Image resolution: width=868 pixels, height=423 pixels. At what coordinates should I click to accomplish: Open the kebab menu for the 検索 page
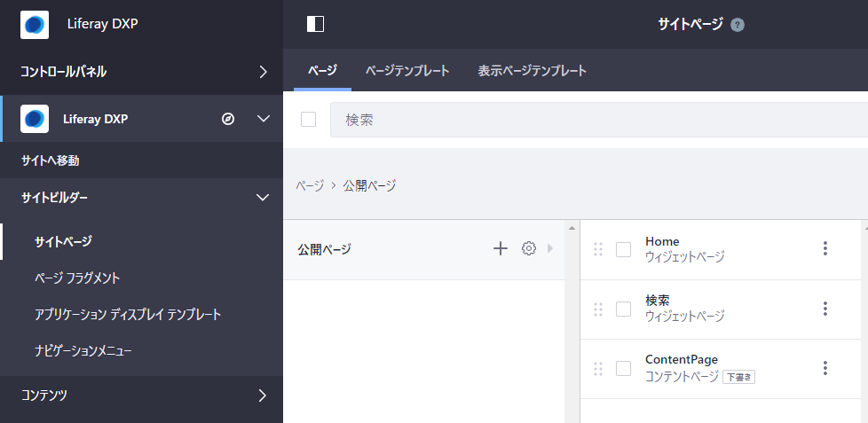point(825,309)
